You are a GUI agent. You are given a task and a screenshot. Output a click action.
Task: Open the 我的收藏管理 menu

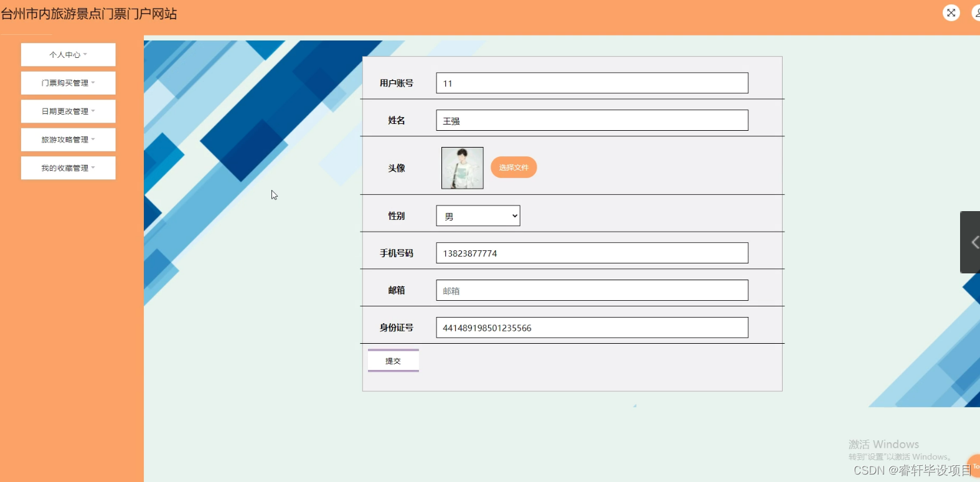68,168
